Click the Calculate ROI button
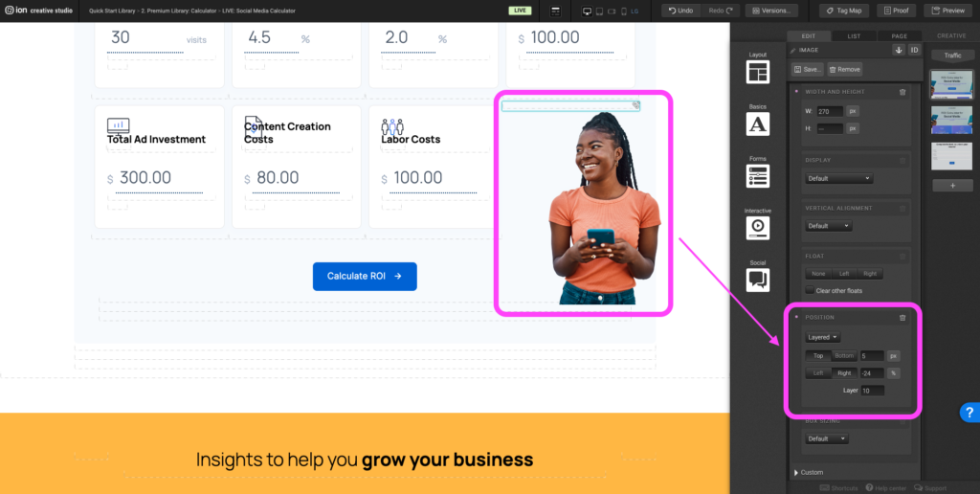The image size is (980, 494). 365,276
